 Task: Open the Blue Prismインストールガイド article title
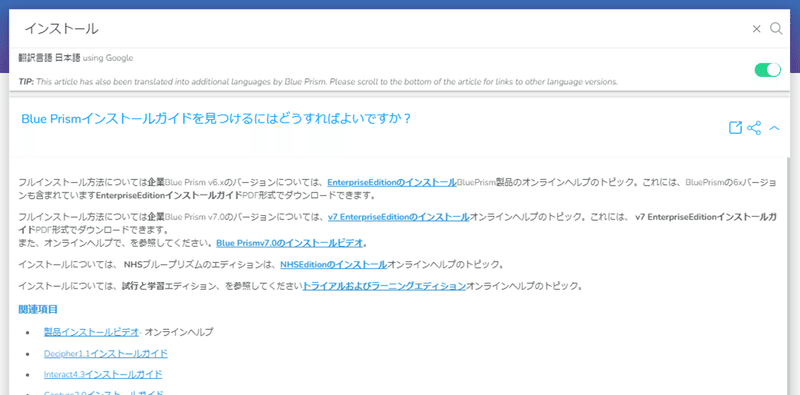216,119
